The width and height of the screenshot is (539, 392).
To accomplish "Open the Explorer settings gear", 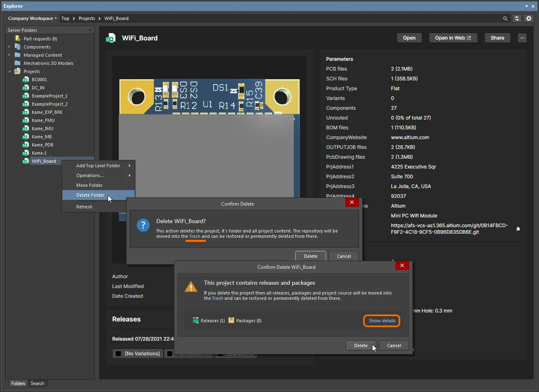I will [x=529, y=18].
